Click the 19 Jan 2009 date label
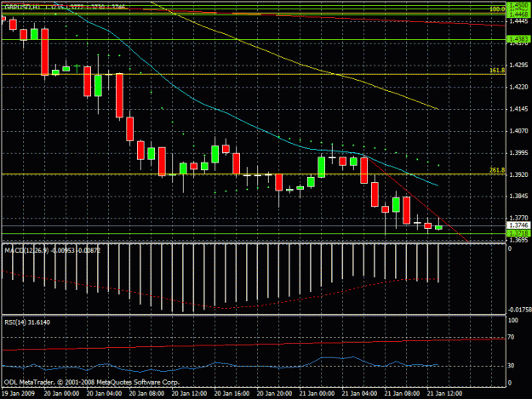This screenshot has width=532, height=399. 18,394
